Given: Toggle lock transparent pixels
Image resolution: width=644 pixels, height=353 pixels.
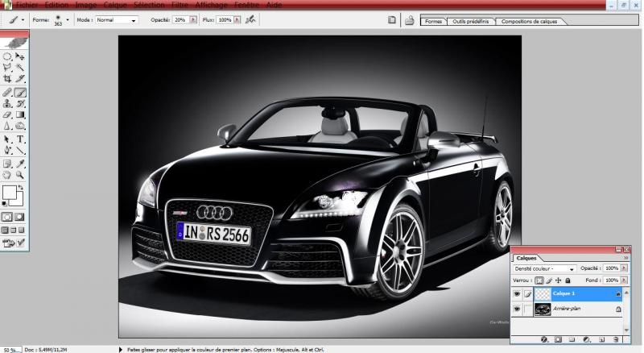Looking at the screenshot, I should point(539,280).
